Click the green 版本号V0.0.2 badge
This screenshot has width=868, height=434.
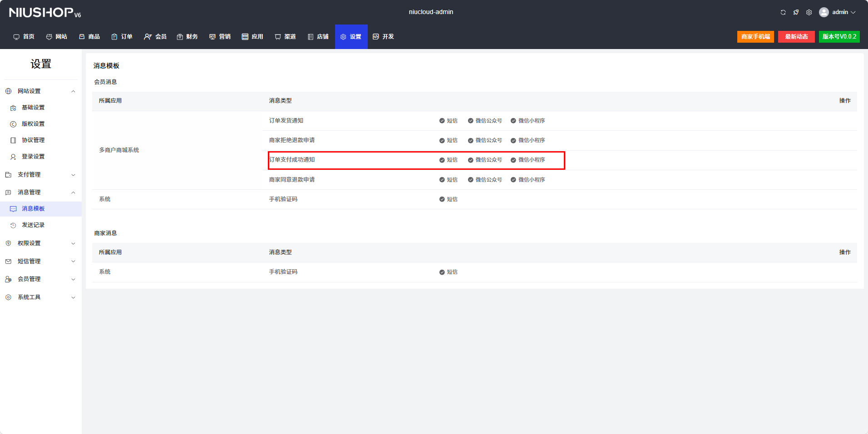tap(839, 37)
